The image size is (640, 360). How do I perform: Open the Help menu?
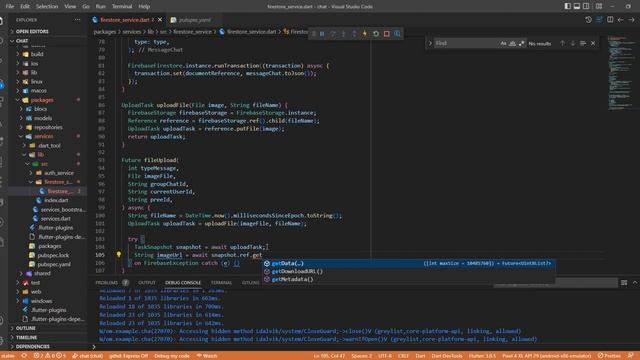tap(144, 7)
